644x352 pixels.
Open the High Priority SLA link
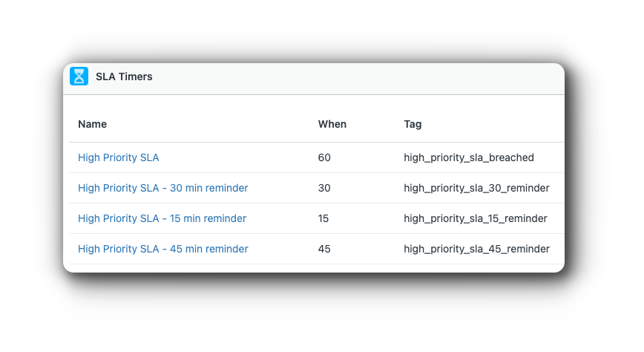(x=118, y=157)
